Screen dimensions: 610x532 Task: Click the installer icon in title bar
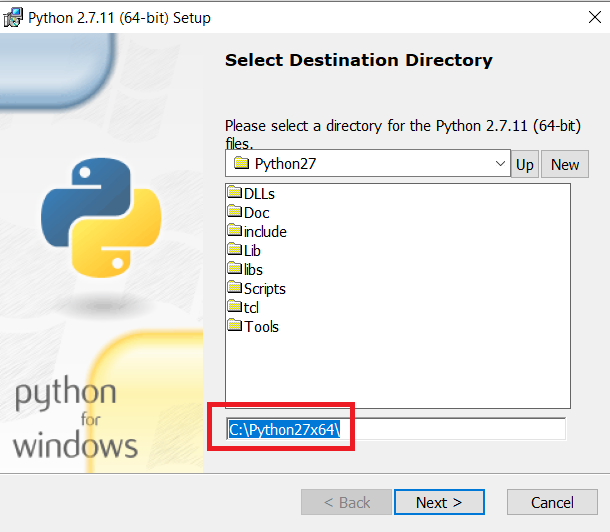pyautogui.click(x=13, y=18)
